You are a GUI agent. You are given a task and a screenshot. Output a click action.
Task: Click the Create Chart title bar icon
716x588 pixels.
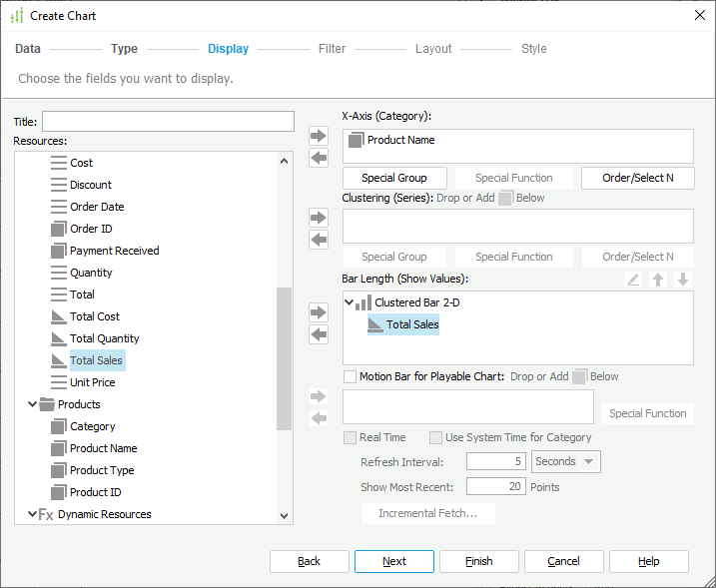[17, 16]
